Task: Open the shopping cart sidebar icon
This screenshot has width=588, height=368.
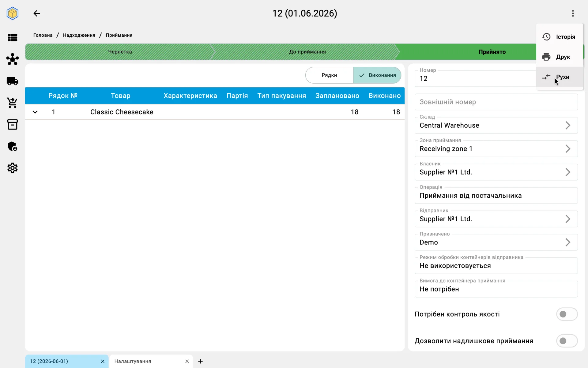Action: (x=13, y=103)
